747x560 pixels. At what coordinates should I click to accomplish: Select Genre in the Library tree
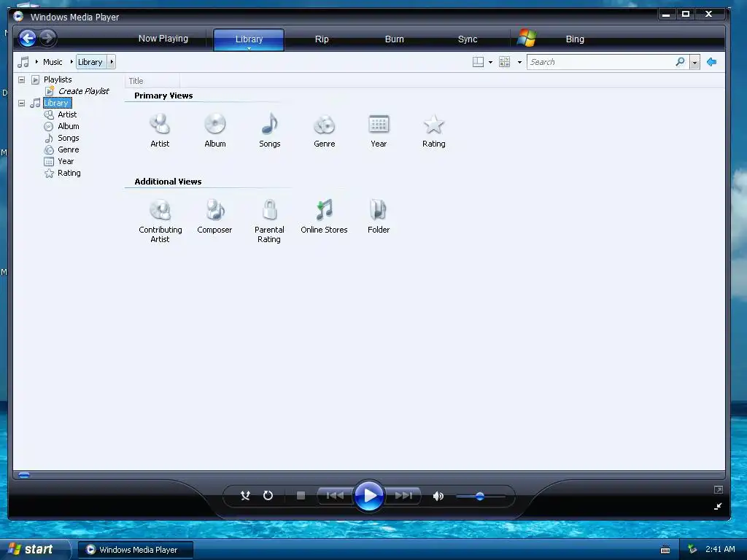[x=68, y=149]
